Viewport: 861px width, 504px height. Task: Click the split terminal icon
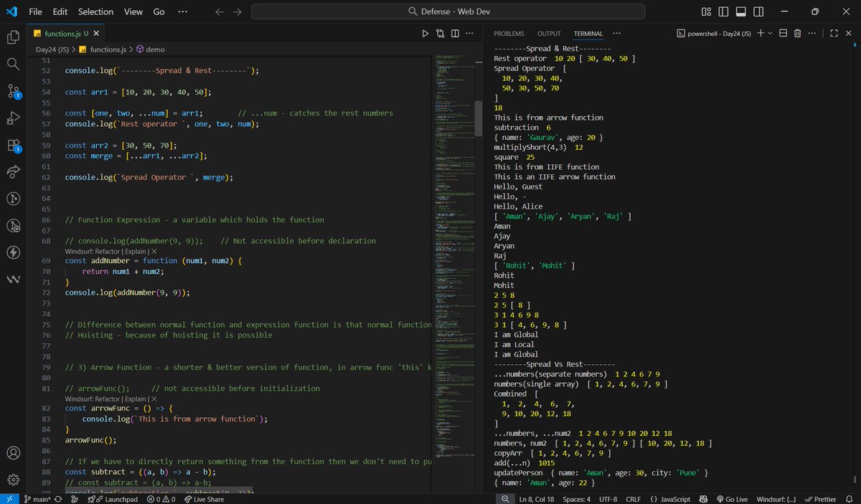(x=783, y=33)
